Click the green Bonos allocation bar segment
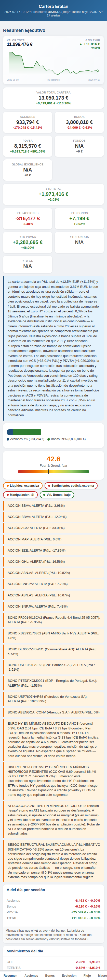107x980 pixels. pos(27,432)
